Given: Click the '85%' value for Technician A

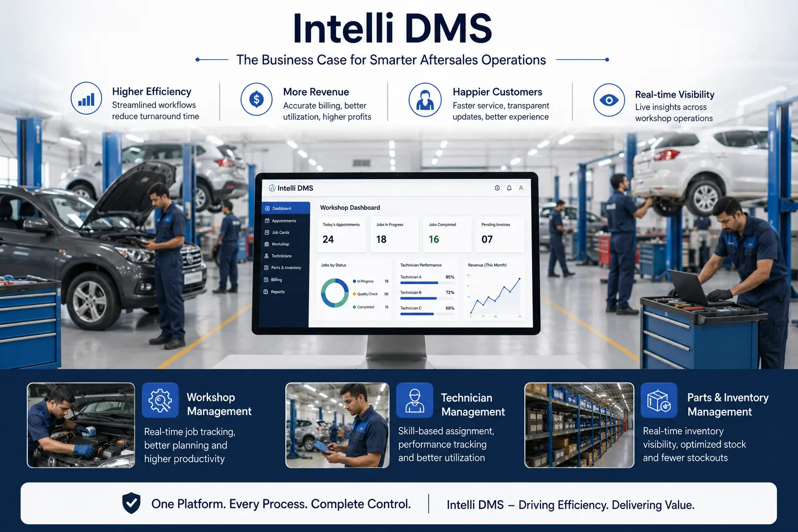Looking at the screenshot, I should tap(450, 277).
